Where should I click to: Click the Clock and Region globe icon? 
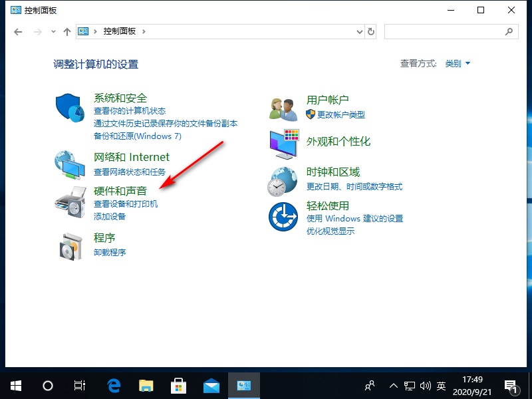coord(283,181)
